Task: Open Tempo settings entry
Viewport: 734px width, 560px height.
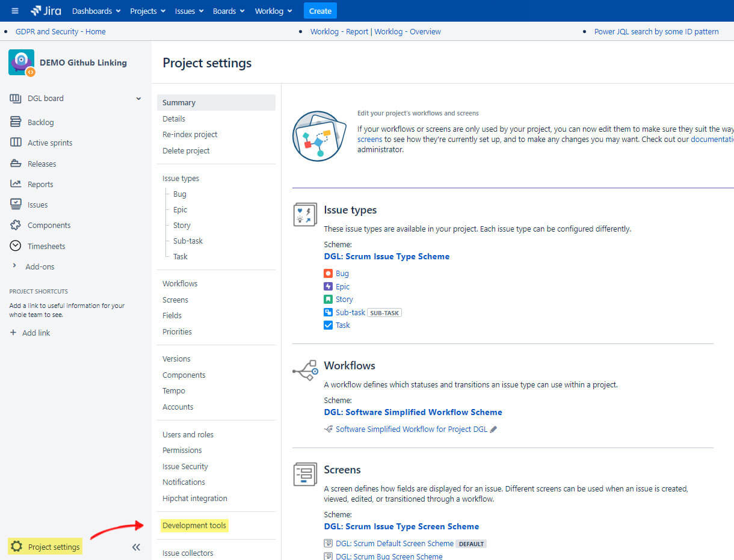Action: (x=174, y=390)
